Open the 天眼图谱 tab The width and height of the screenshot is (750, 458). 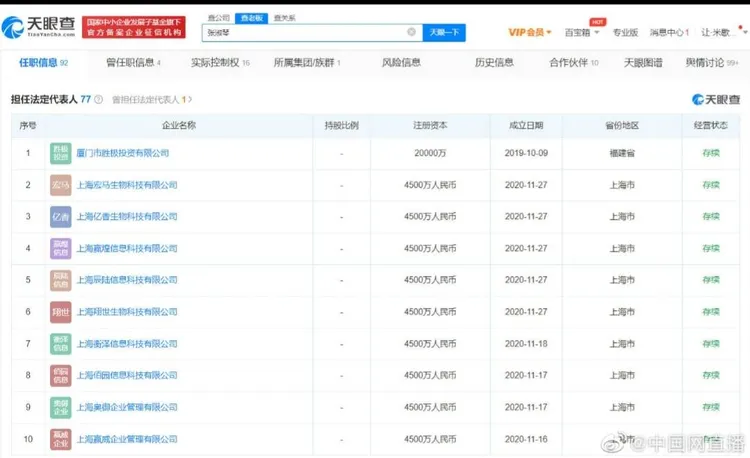click(643, 63)
